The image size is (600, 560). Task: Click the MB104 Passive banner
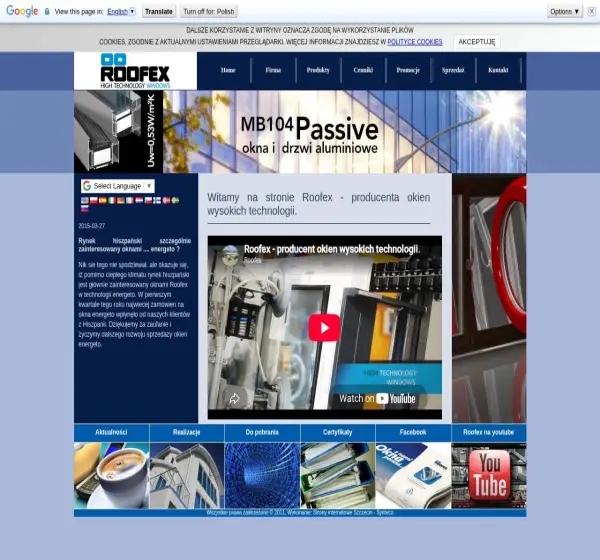(300, 132)
